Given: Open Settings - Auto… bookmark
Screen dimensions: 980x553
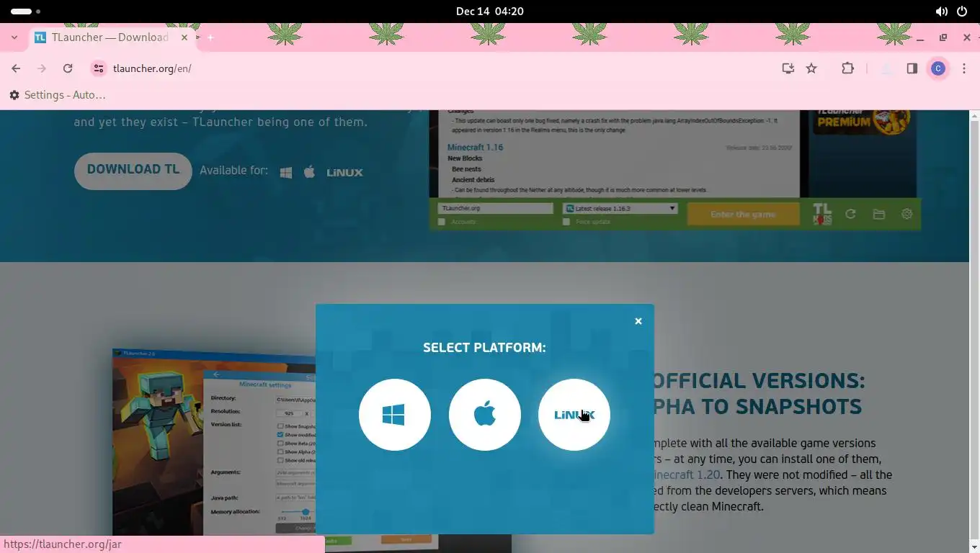Looking at the screenshot, I should (x=58, y=95).
